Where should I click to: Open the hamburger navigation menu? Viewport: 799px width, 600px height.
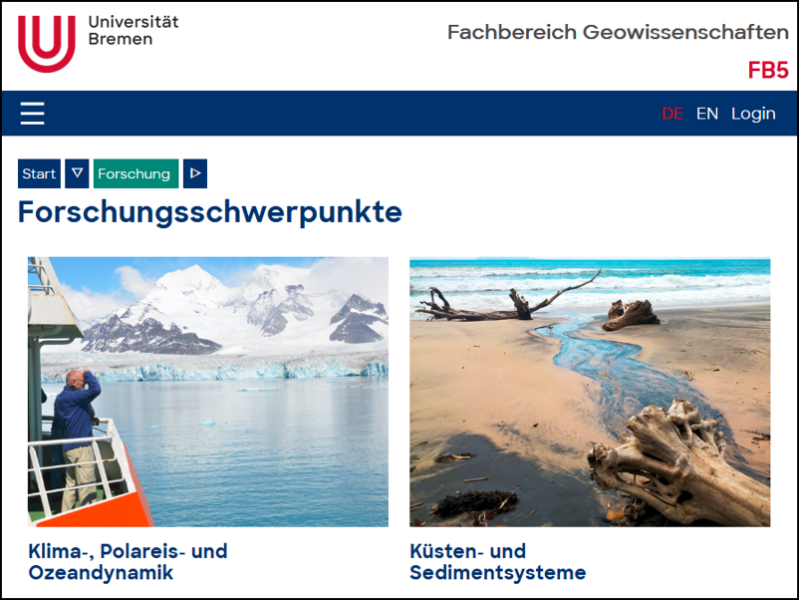click(32, 113)
